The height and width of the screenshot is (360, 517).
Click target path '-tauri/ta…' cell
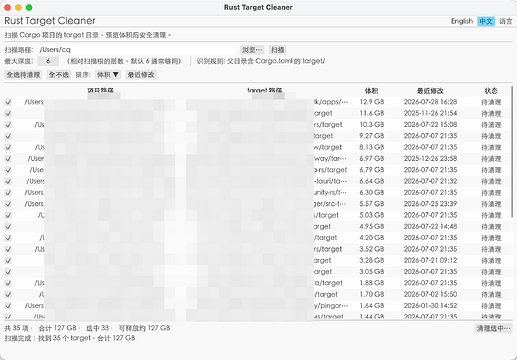click(x=330, y=181)
